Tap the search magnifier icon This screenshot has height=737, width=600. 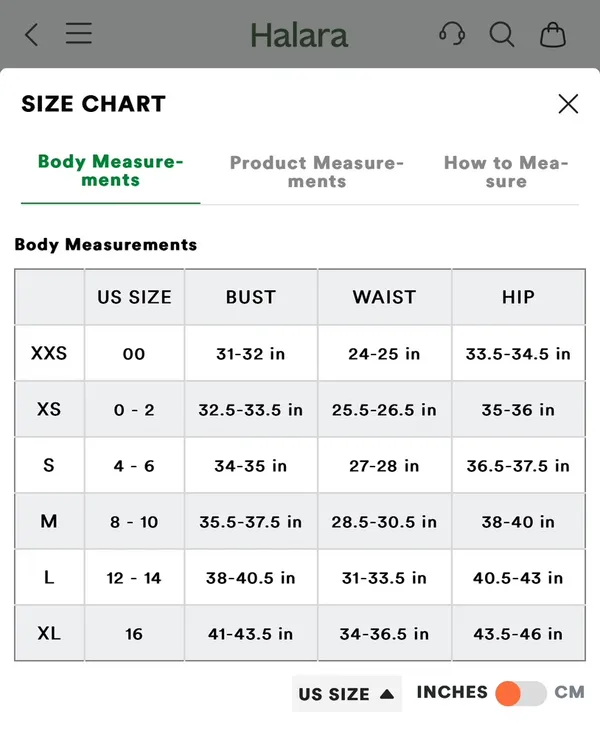coord(502,35)
